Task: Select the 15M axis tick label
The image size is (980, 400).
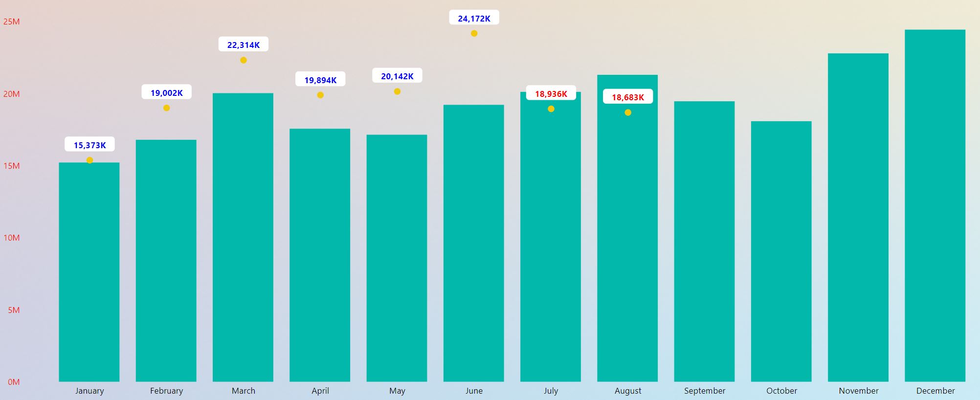Action: (x=11, y=166)
